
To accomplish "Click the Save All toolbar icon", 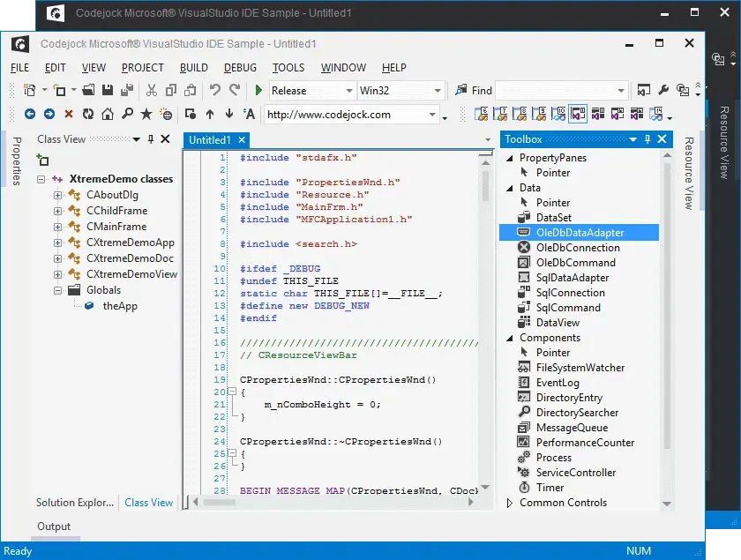I will [127, 90].
